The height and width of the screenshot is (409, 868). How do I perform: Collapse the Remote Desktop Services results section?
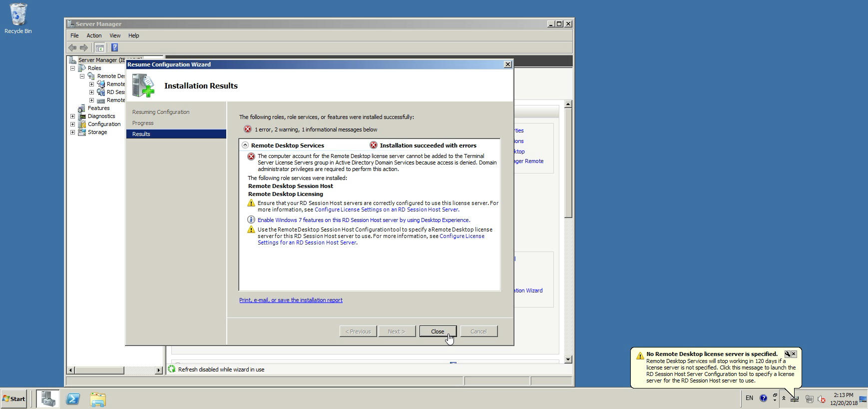click(x=245, y=145)
